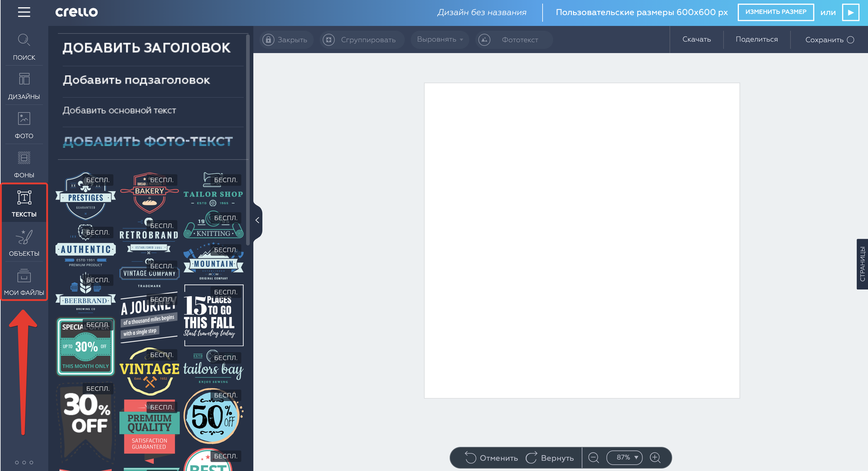
Task: Collapse the side panel with chevron
Action: tap(257, 220)
